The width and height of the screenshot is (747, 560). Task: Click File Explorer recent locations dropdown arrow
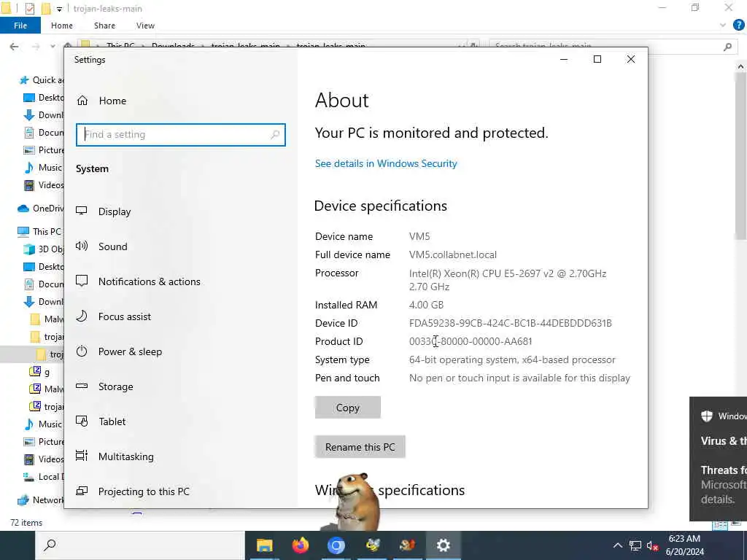coord(53,46)
